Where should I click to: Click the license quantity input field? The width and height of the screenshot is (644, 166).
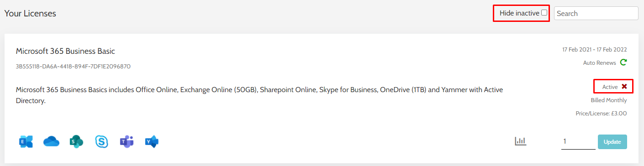(578, 142)
